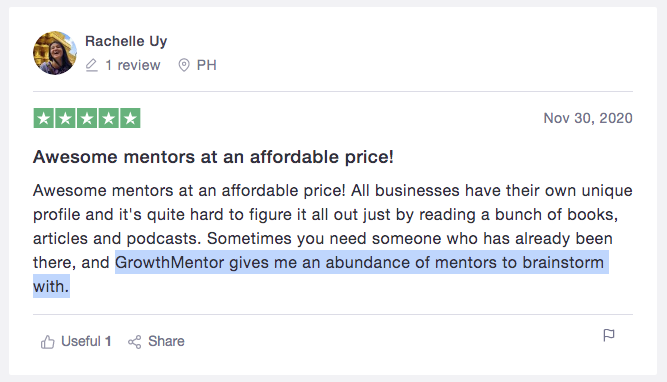667x382 pixels.
Task: Click the location pin icon
Action: coord(184,65)
